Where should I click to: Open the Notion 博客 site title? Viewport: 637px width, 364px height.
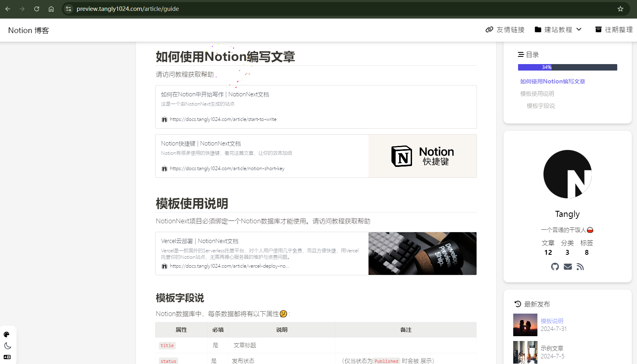[28, 30]
